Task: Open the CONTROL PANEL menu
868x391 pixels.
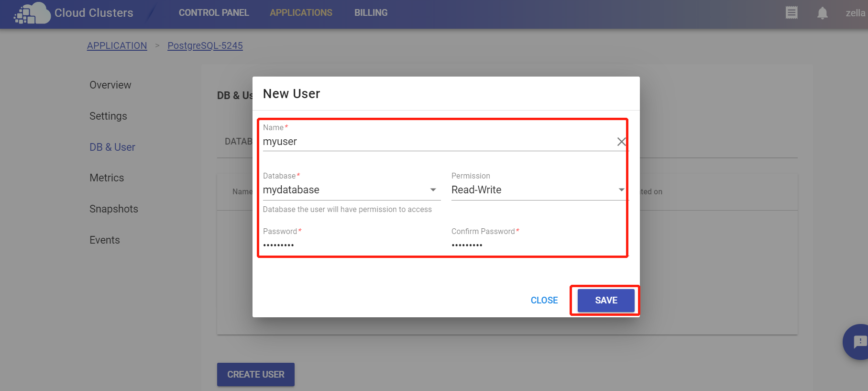Action: [214, 13]
